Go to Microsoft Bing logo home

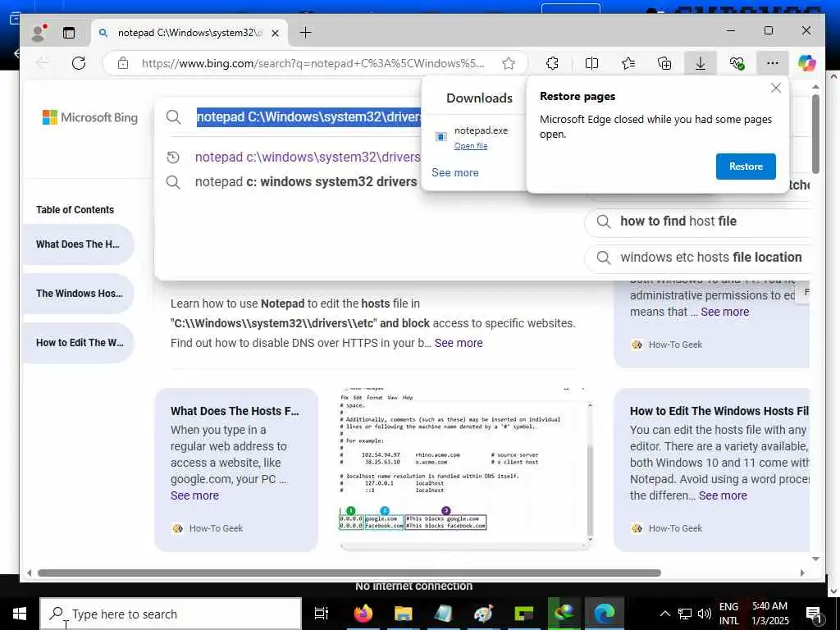click(x=89, y=117)
